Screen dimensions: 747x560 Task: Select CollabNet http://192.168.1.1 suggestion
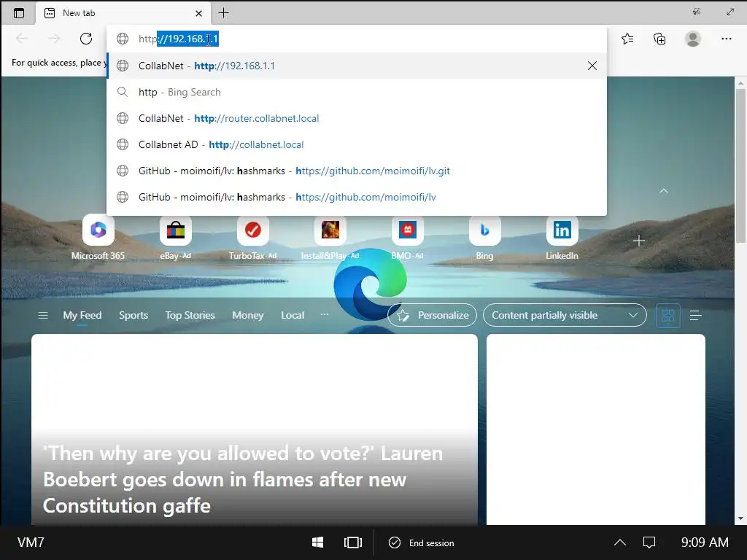click(357, 66)
